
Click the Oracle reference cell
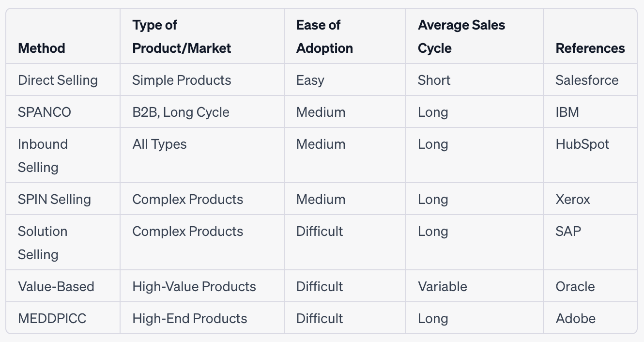(575, 286)
